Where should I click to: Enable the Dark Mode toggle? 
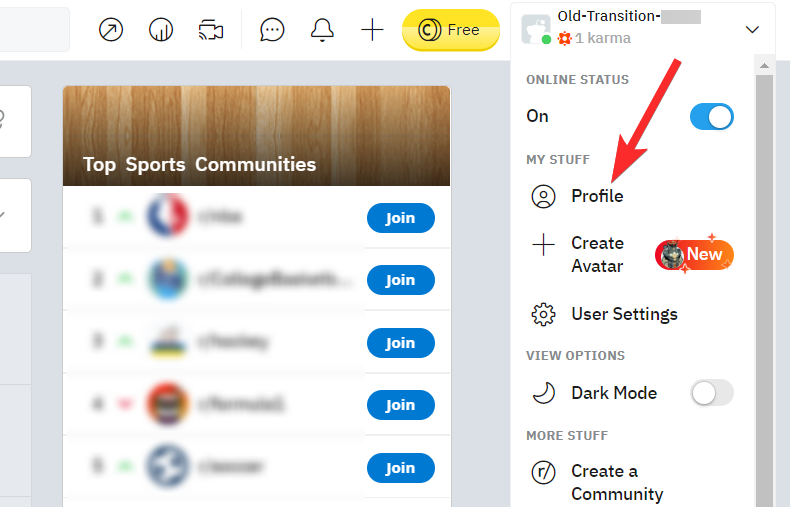pyautogui.click(x=711, y=393)
